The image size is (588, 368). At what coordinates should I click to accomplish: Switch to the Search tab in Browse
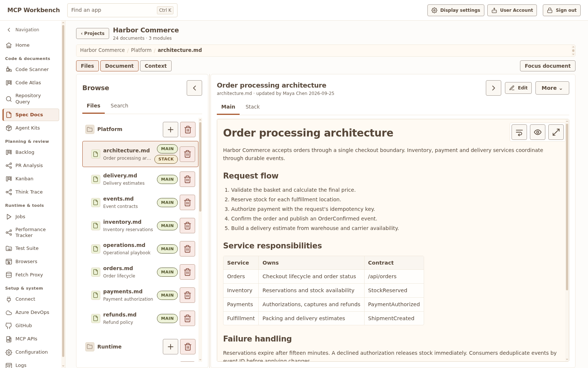pos(119,106)
